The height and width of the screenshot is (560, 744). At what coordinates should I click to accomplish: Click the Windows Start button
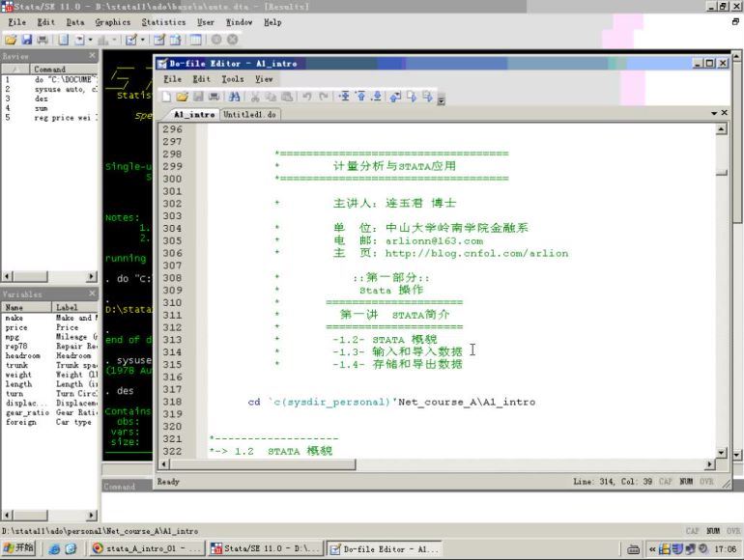point(19,548)
